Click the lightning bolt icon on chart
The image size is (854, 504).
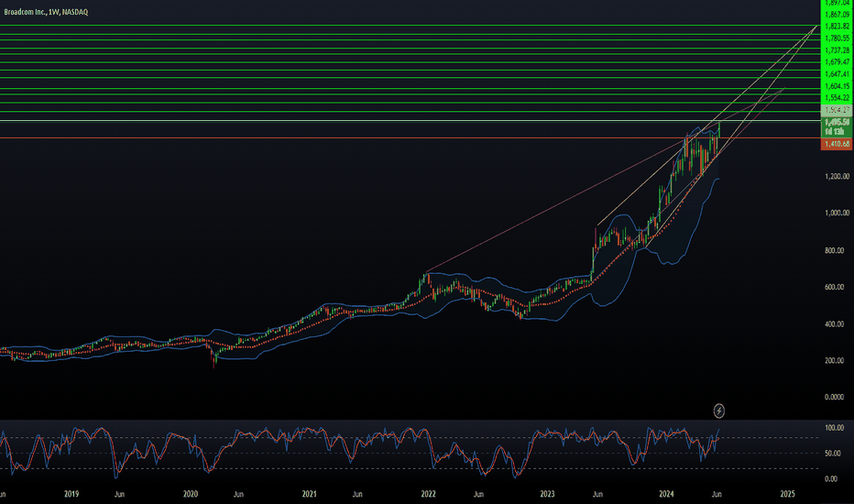[719, 411]
